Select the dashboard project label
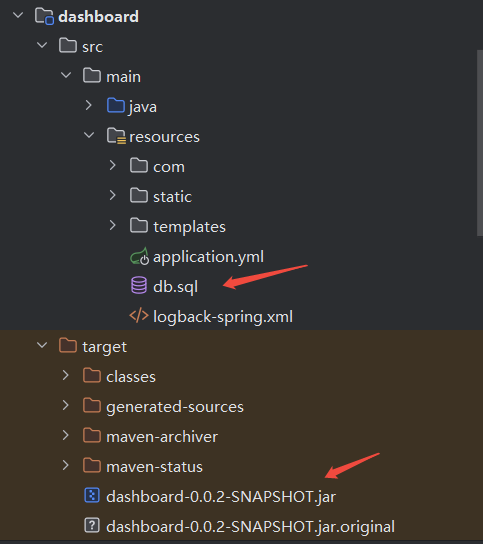Screen dimensions: 483x544 pyautogui.click(x=99, y=17)
